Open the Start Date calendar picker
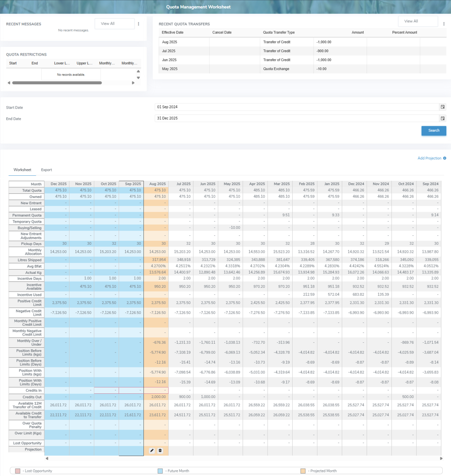The width and height of the screenshot is (451, 476). pos(442,107)
